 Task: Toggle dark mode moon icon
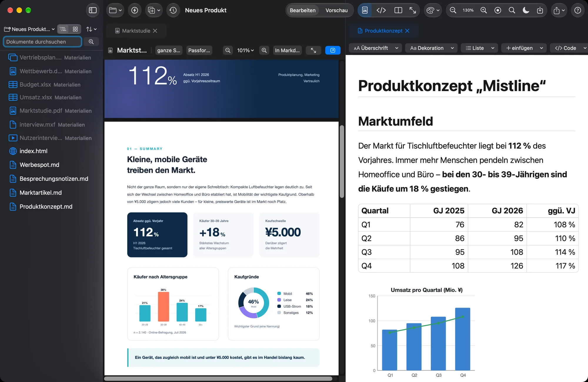click(x=526, y=10)
